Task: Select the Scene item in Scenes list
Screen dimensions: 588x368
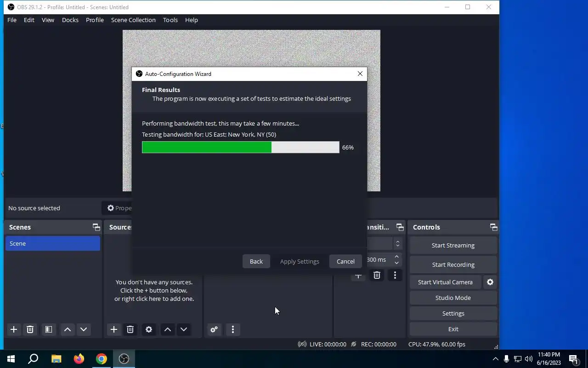Action: 53,243
